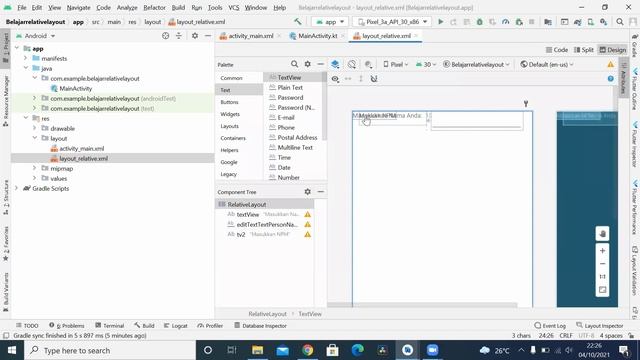Switch to Code view mode
The height and width of the screenshot is (360, 640).
click(x=557, y=50)
